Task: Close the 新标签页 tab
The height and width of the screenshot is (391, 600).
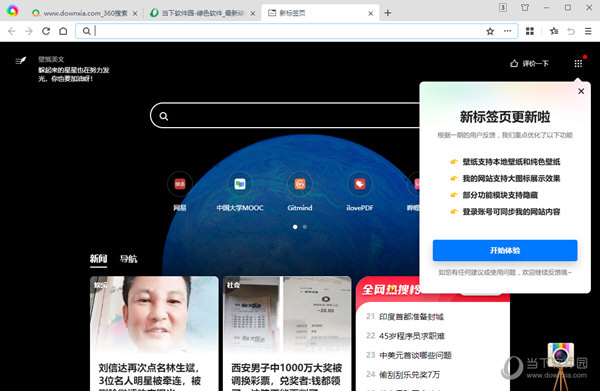Action: [x=370, y=13]
